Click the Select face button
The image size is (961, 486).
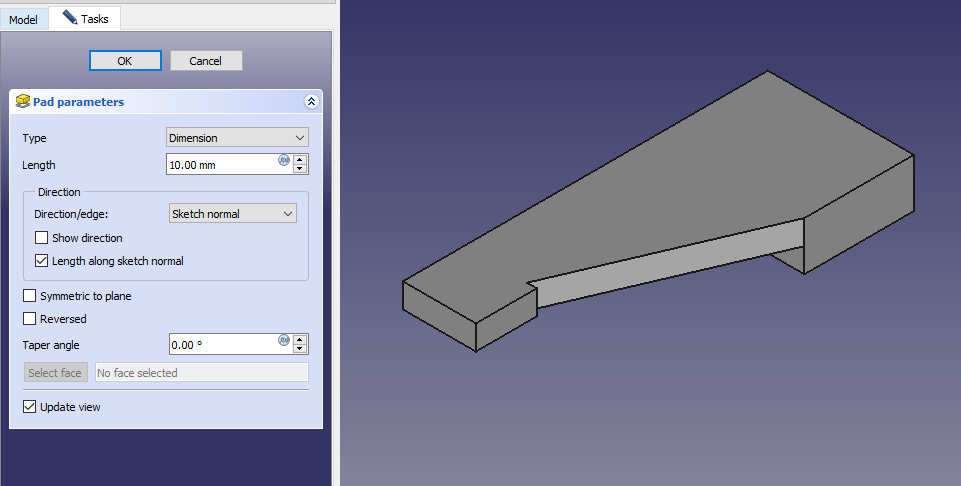point(55,373)
